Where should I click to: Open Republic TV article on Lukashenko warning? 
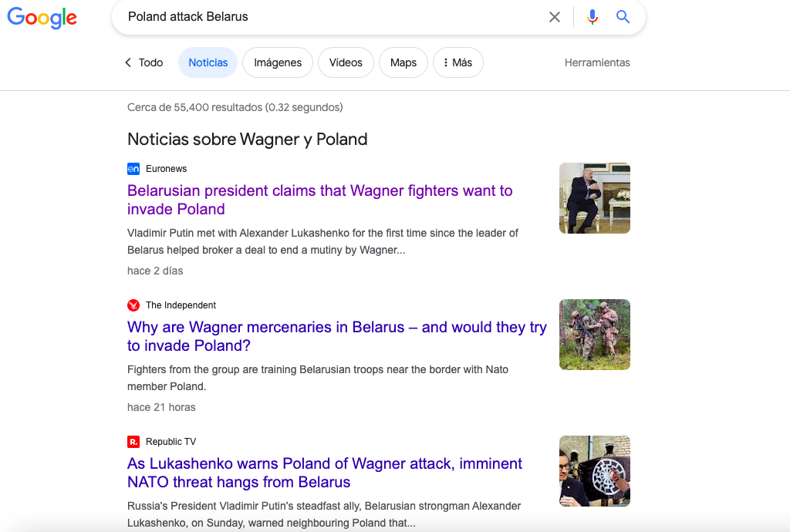coord(324,473)
